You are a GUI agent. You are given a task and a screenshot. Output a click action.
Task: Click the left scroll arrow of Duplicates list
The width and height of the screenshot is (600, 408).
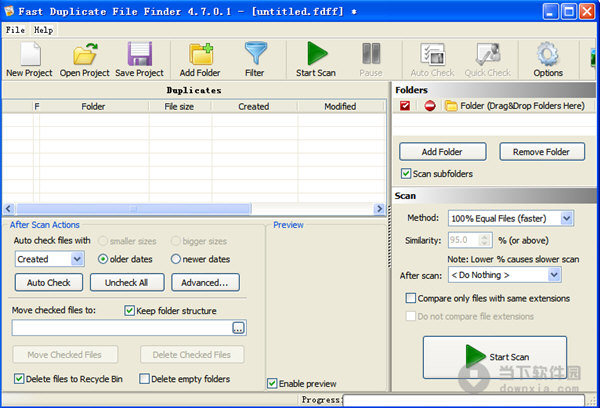(9, 209)
